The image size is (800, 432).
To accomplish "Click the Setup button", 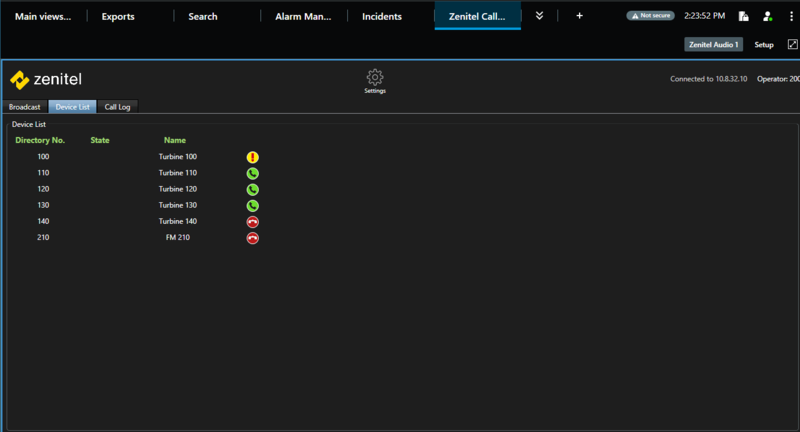I will (764, 45).
